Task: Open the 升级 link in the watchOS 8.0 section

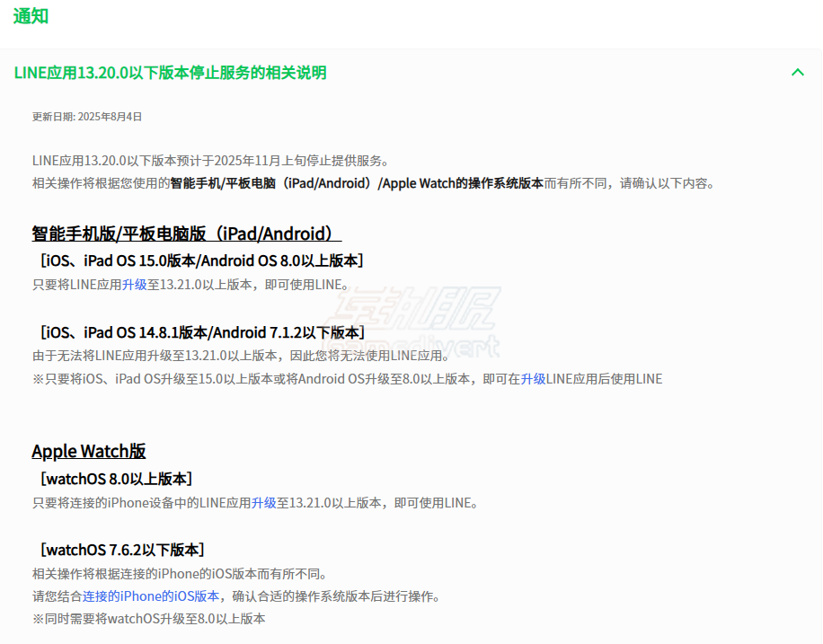Action: [264, 503]
